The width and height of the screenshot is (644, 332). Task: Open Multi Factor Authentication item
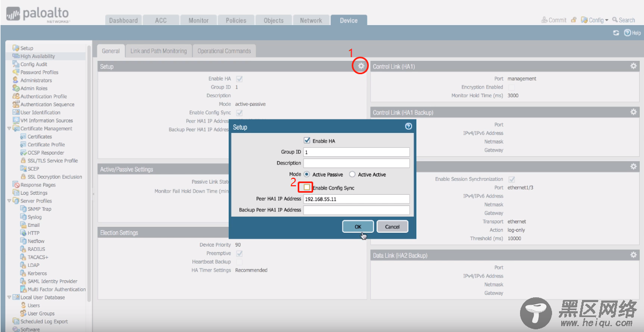(56, 289)
